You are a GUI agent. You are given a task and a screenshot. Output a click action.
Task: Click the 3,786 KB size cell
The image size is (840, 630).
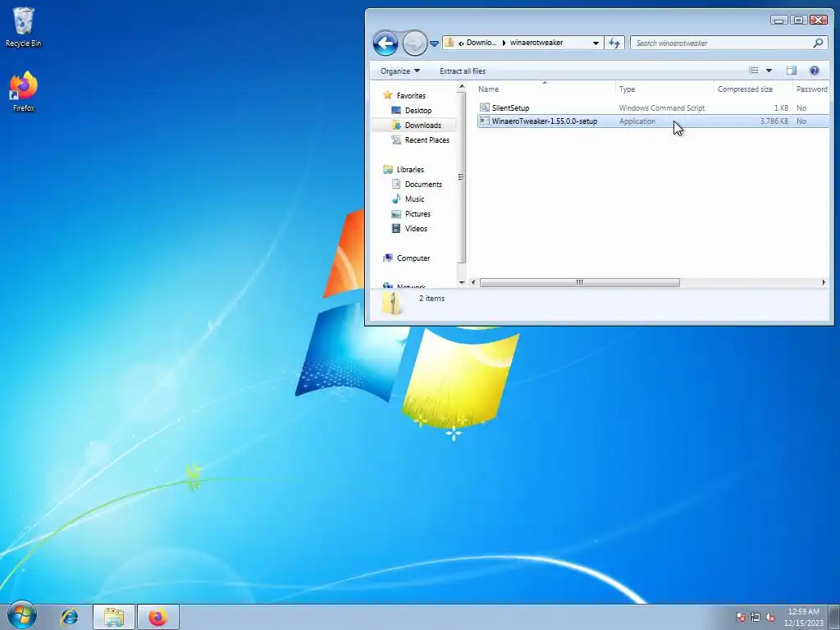click(x=774, y=121)
